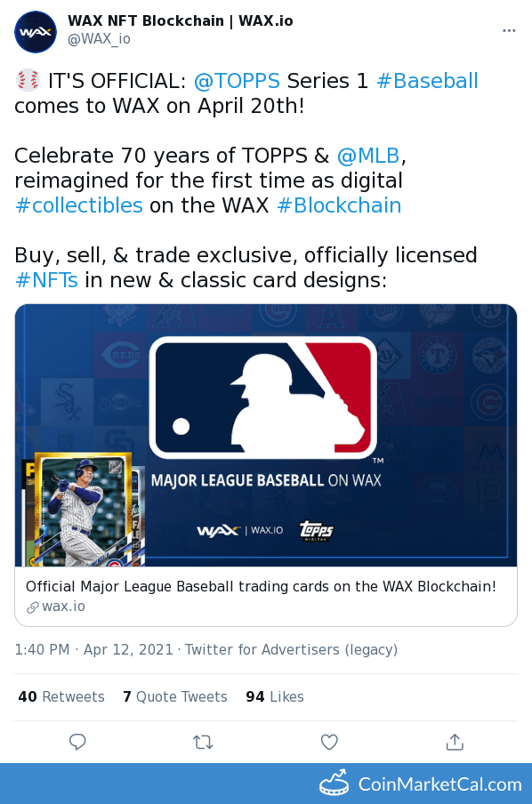Open the tweet options via three-dot icon
532x804 pixels.
tap(509, 29)
